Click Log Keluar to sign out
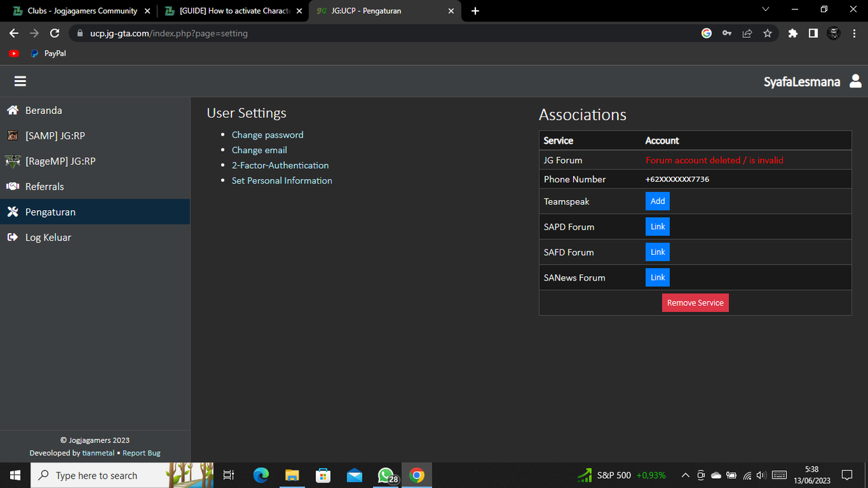 [x=95, y=237]
